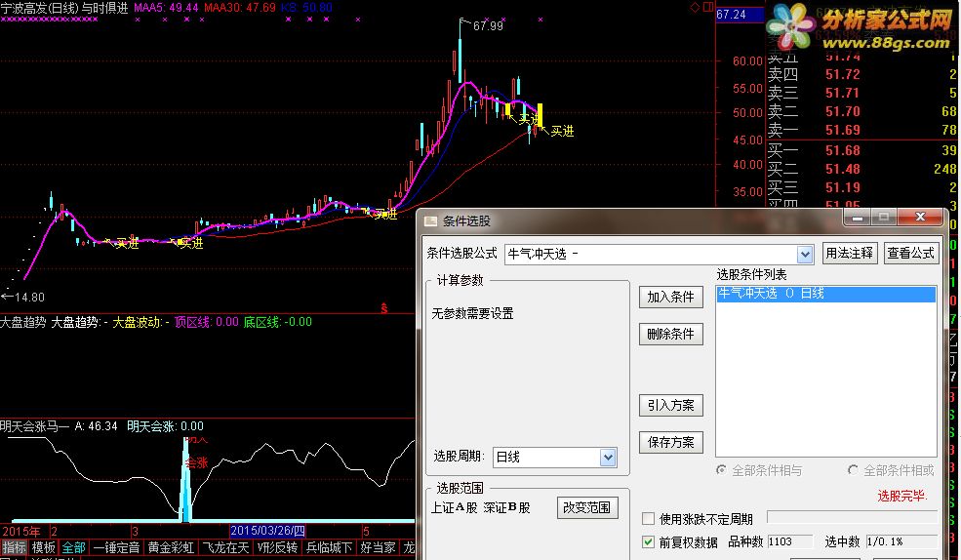Select the 2015/03/26/四 date marker

[268, 531]
